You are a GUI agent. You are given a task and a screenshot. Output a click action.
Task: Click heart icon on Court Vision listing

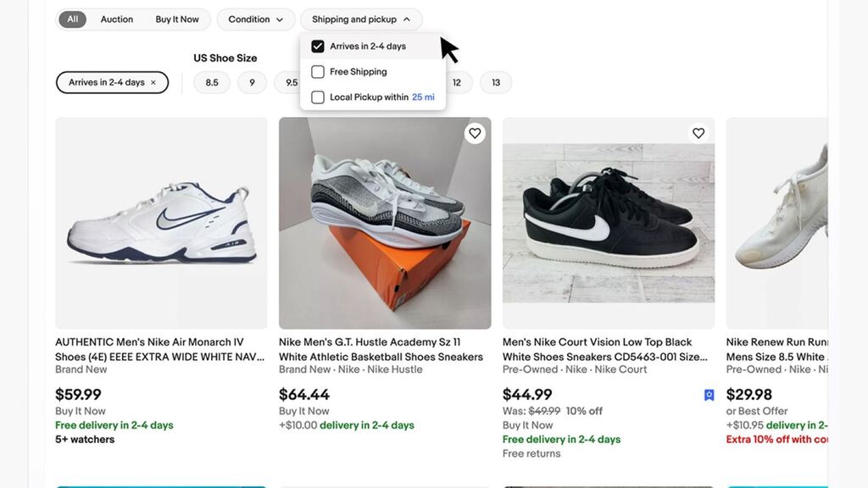(x=698, y=133)
